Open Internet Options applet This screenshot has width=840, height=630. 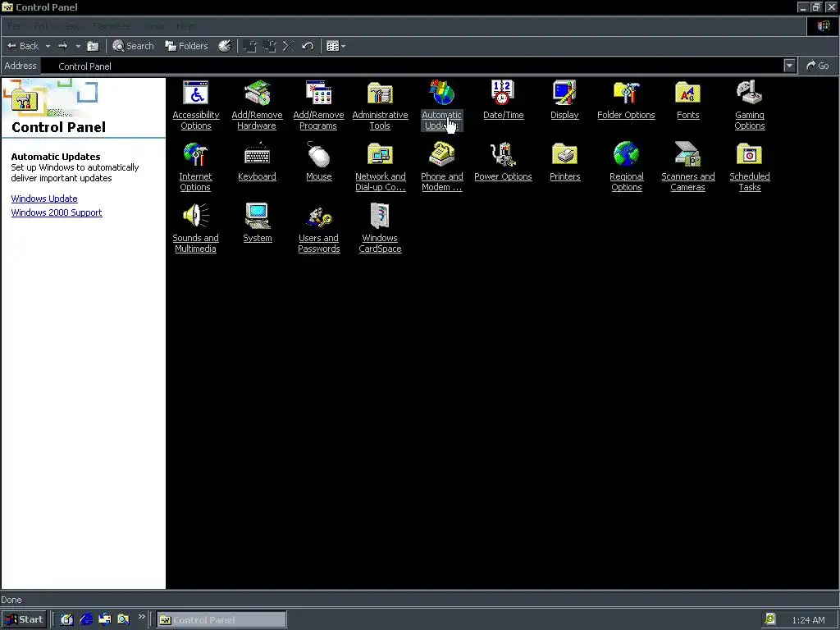tap(195, 167)
